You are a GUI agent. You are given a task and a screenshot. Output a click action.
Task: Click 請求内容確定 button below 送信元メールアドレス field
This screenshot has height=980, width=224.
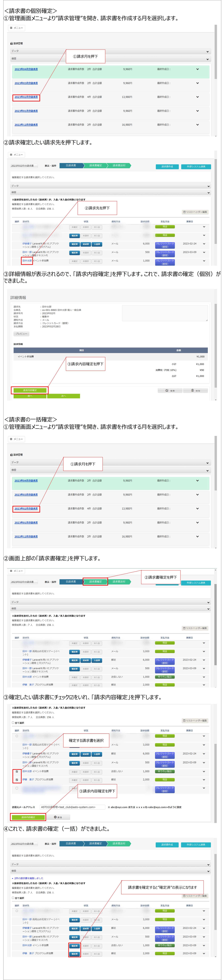28,817
